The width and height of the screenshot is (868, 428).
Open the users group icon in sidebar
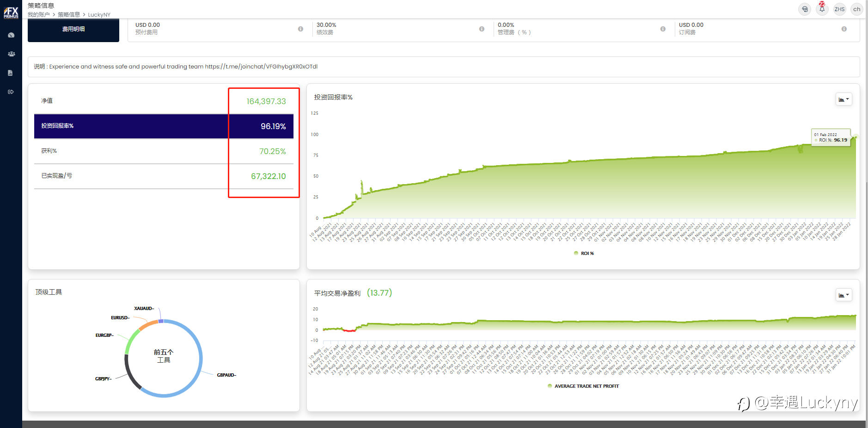[11, 54]
